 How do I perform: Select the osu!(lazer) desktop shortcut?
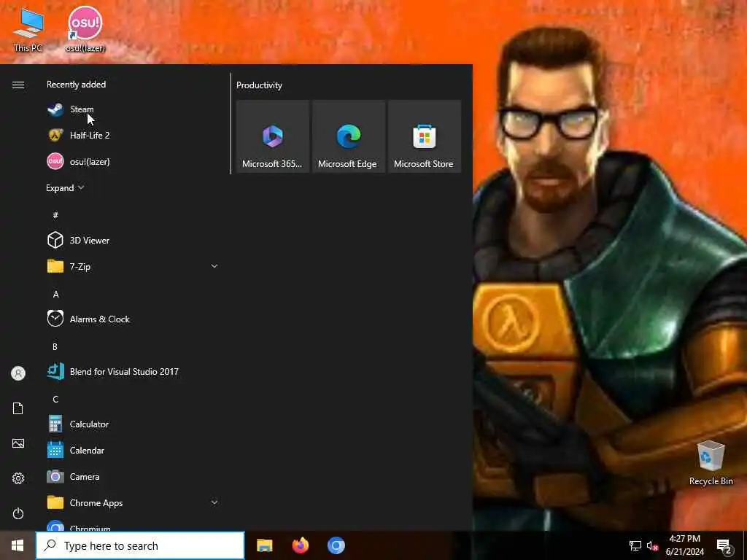pyautogui.click(x=85, y=28)
